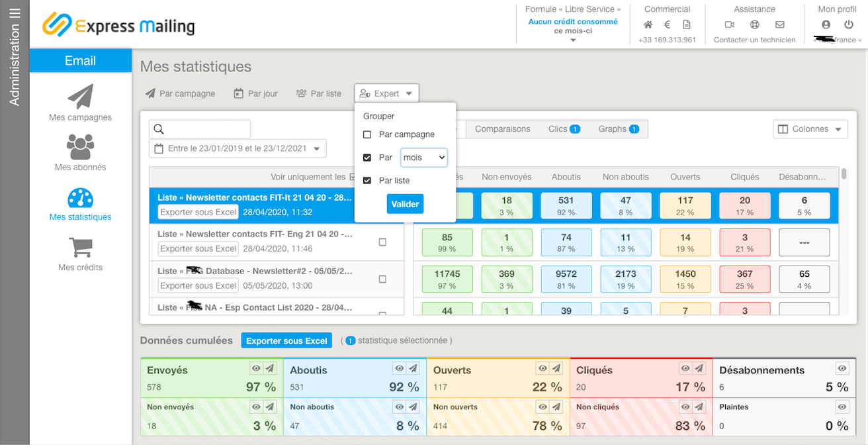Screen dimensions: 868x445
Task: Click 11745 envoyés cell
Action: pyautogui.click(x=447, y=279)
